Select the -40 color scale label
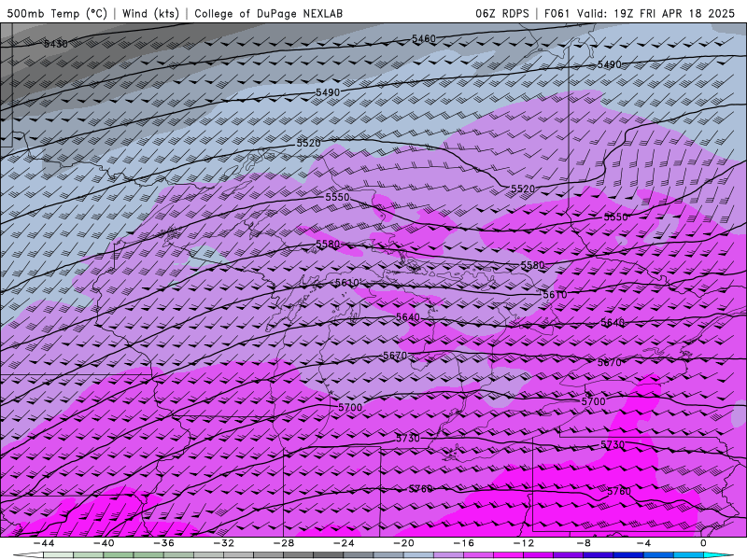The height and width of the screenshot is (560, 747). (x=104, y=543)
